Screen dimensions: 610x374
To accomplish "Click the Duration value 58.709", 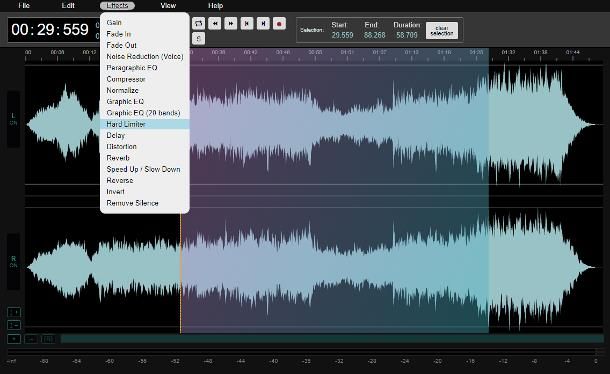I will 407,35.
